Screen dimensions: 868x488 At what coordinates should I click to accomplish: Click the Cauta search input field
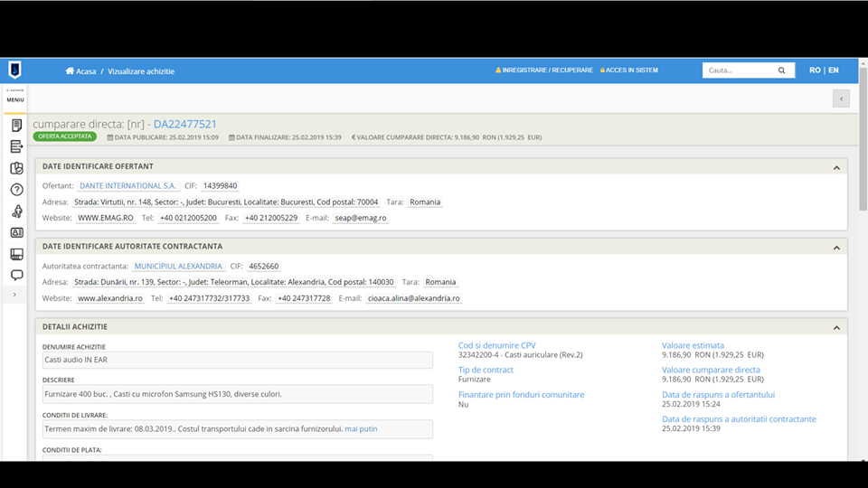pos(737,70)
